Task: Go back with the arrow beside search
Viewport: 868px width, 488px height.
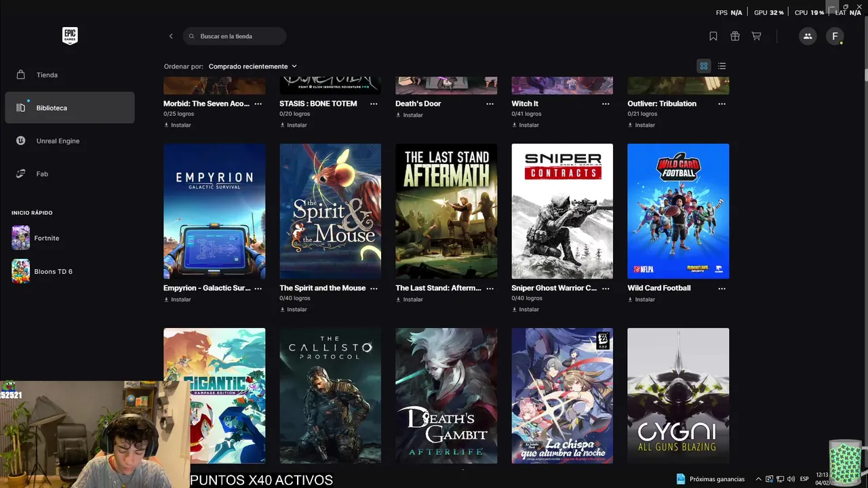Action: [171, 36]
